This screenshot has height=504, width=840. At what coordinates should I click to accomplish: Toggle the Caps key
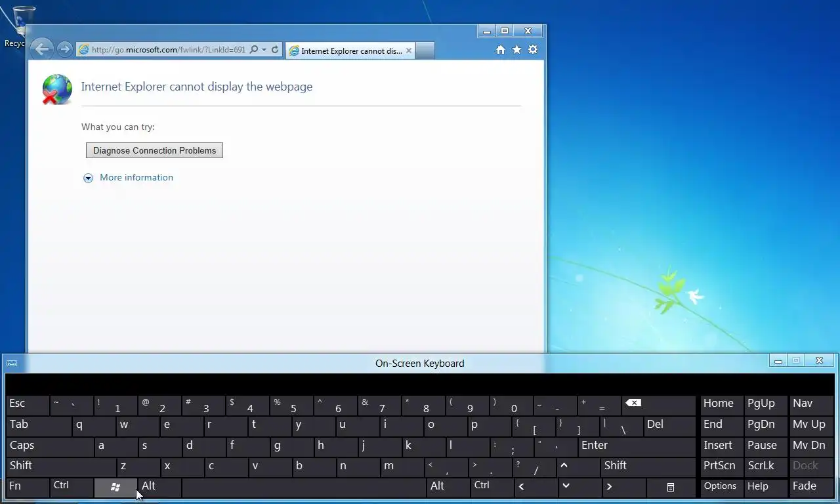(x=50, y=447)
